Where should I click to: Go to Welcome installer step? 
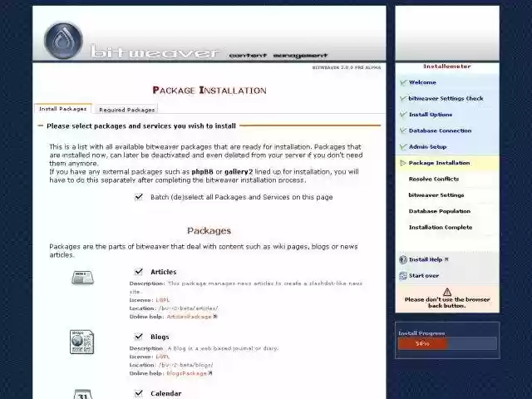click(422, 82)
